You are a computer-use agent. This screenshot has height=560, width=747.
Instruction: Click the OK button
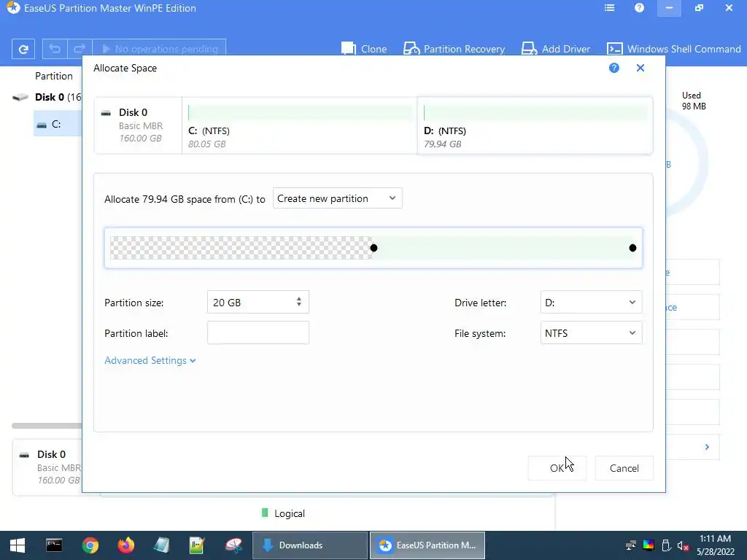pos(557,468)
